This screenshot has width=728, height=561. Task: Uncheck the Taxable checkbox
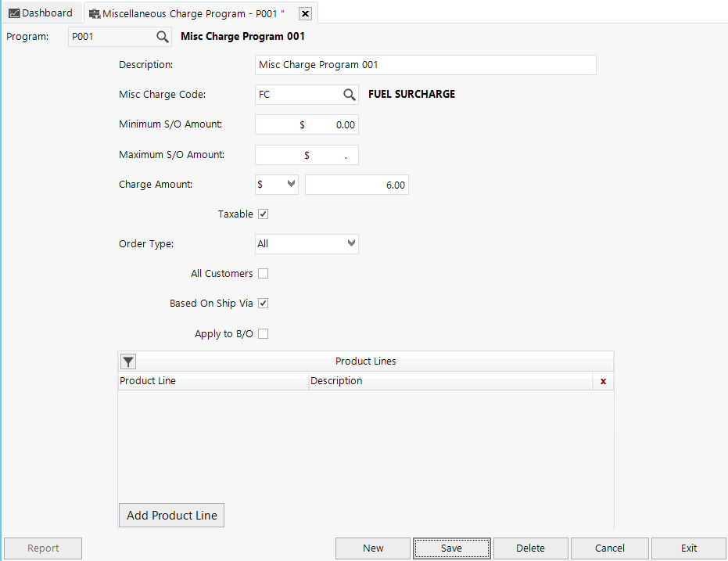[x=263, y=214]
